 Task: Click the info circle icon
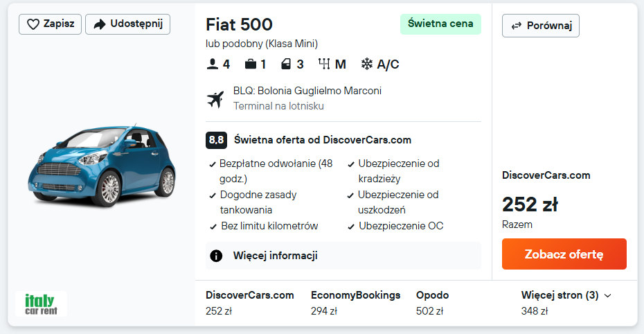216,256
